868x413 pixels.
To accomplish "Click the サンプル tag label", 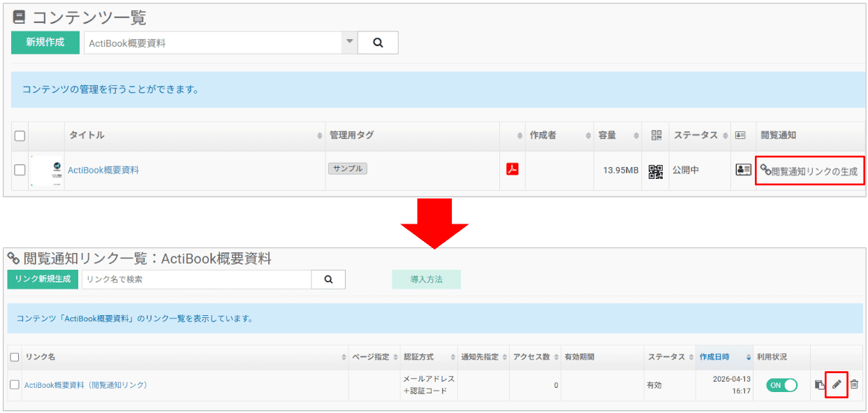I will [347, 168].
